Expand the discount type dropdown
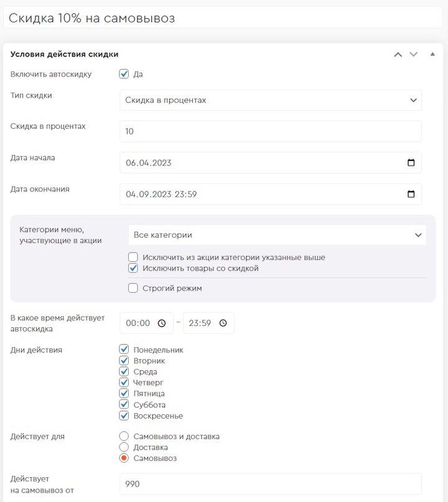This screenshot has height=502, width=448. 271,100
